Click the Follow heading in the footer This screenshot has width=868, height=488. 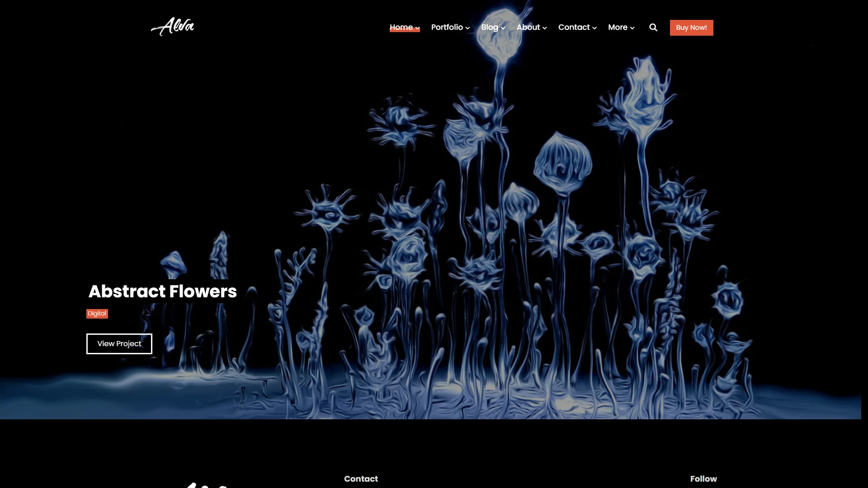pyautogui.click(x=703, y=479)
